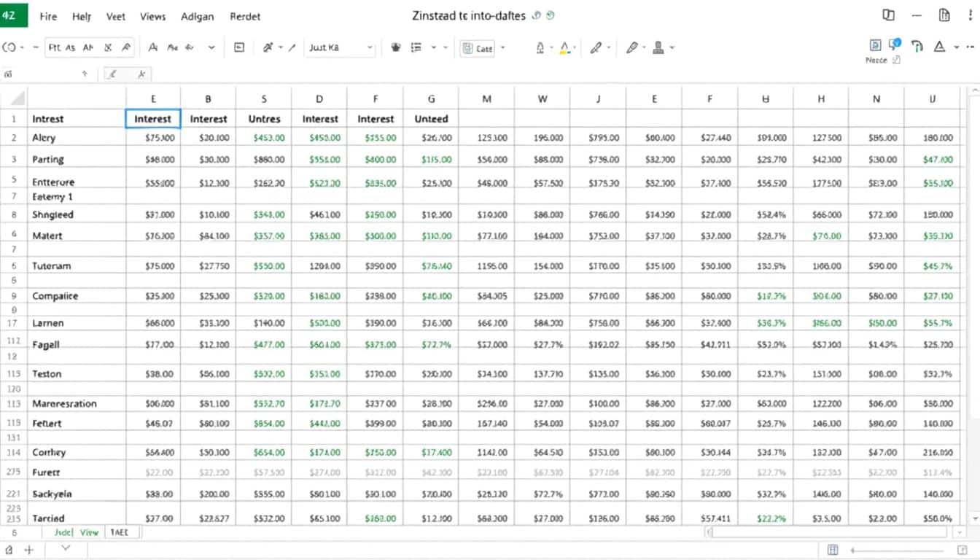Expand the font options chevron
Image resolution: width=980 pixels, height=560 pixels.
[211, 47]
